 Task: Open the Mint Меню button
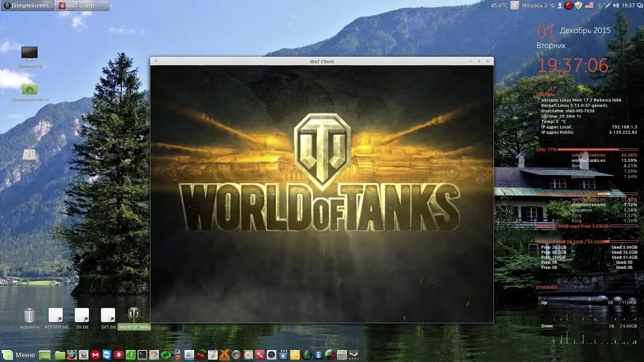(x=19, y=355)
